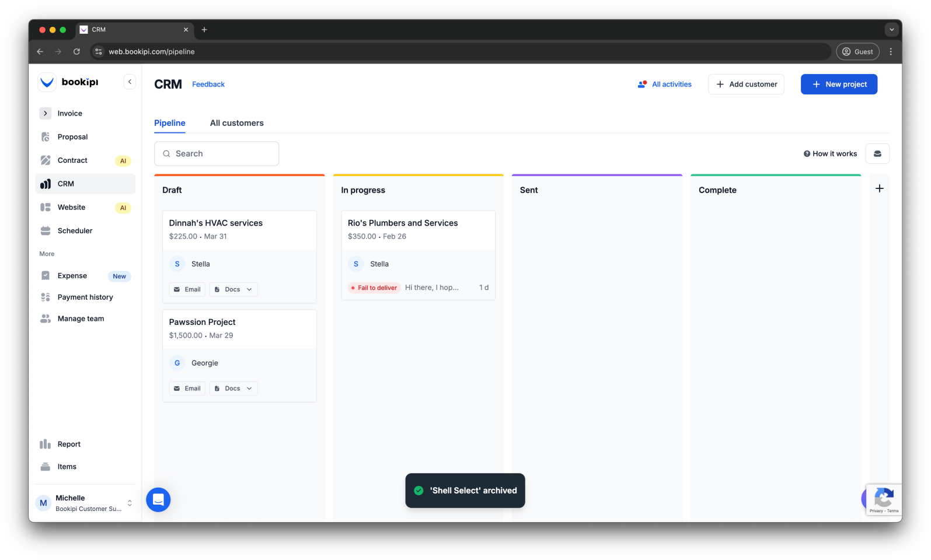The height and width of the screenshot is (560, 931).
Task: Click the Bookipi logo icon
Action: 47,82
